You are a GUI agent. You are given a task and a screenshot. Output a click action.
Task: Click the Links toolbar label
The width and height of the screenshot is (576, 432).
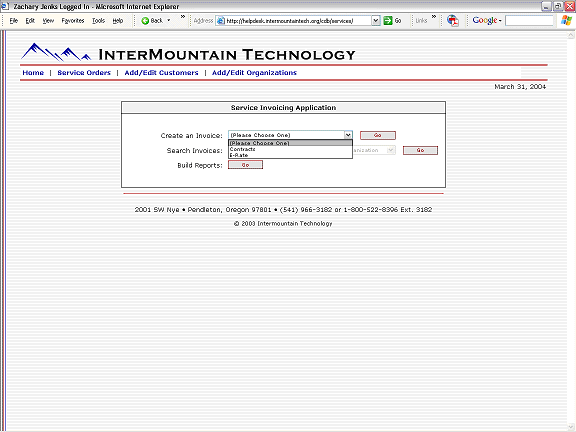click(421, 21)
